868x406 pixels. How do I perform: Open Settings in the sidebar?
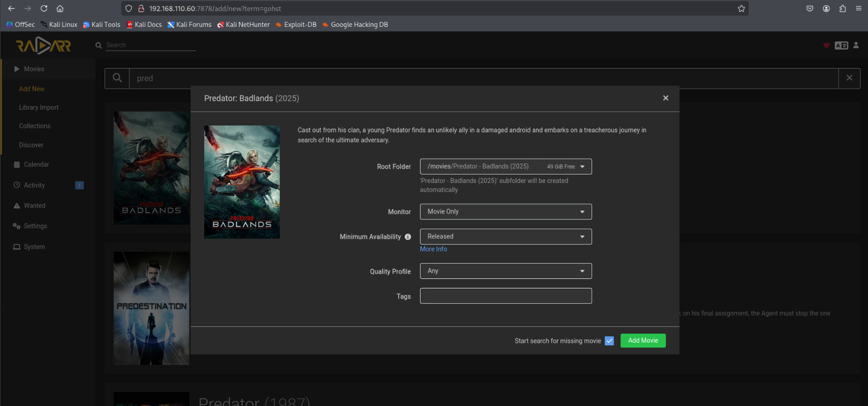pos(35,226)
